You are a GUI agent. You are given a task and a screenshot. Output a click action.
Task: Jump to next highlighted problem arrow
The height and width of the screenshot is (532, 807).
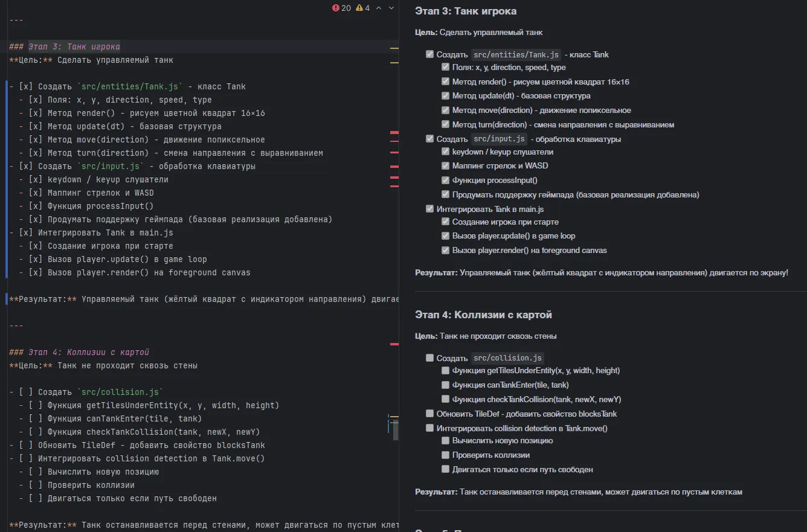coord(391,8)
